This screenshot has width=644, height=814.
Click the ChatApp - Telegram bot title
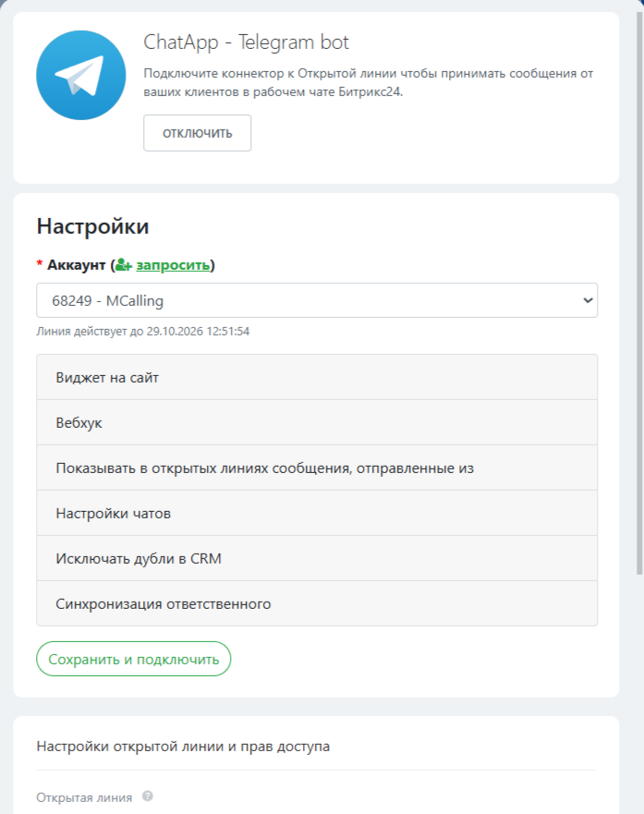point(246,43)
